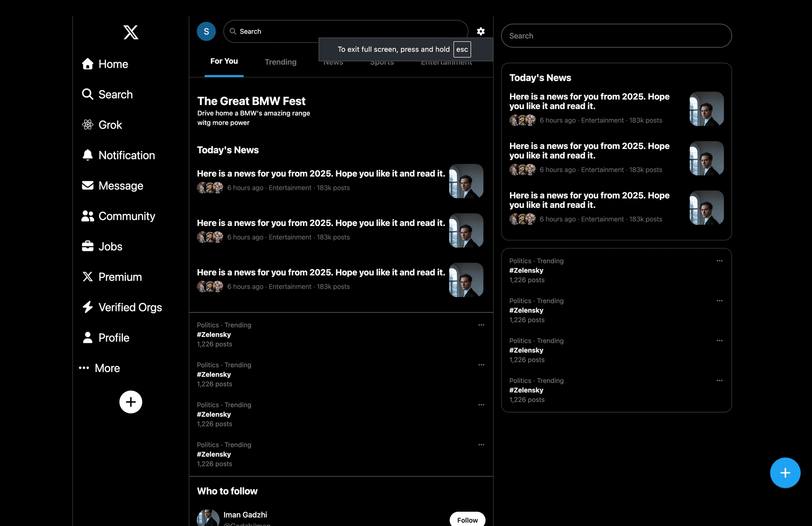Open options for the bottom-right #Zelensky trend
This screenshot has height=526, width=812.
click(x=720, y=380)
